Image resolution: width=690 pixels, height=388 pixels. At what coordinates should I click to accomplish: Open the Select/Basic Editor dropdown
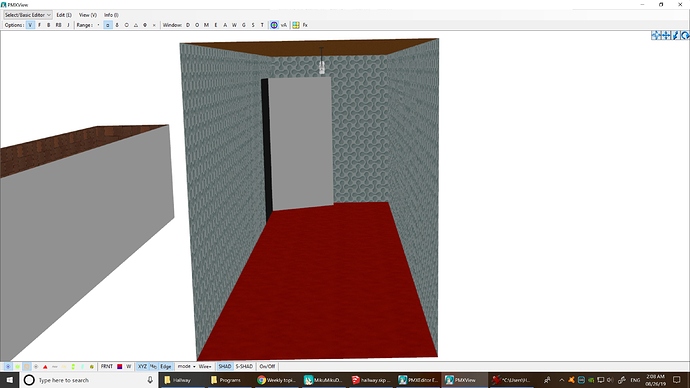(x=28, y=15)
